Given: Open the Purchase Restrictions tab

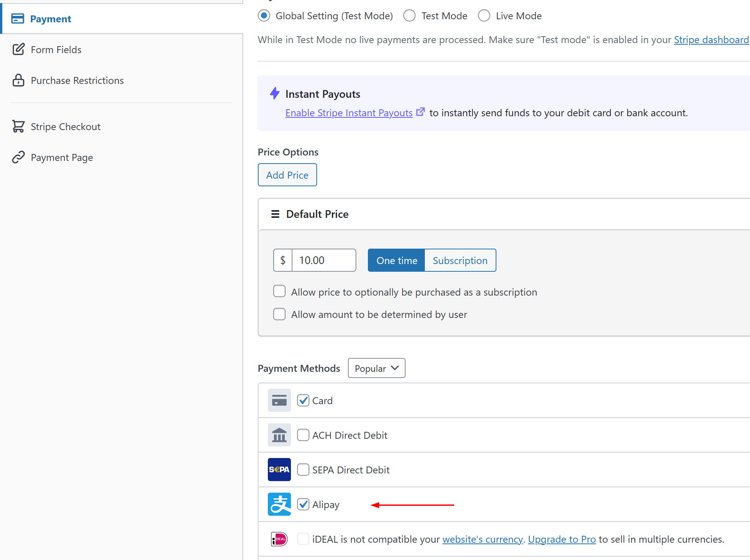Looking at the screenshot, I should pyautogui.click(x=77, y=80).
